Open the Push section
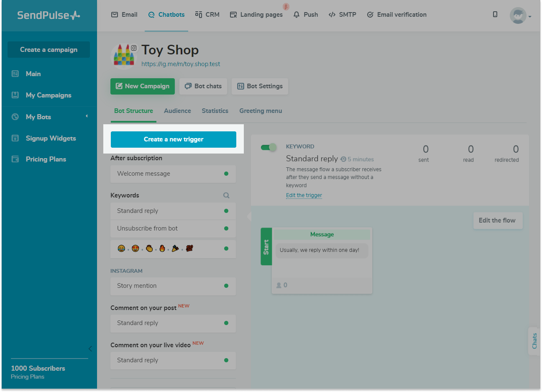 click(x=306, y=15)
